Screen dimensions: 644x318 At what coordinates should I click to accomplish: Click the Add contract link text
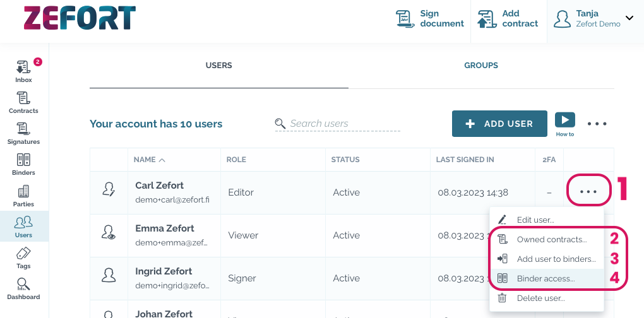[x=520, y=18]
